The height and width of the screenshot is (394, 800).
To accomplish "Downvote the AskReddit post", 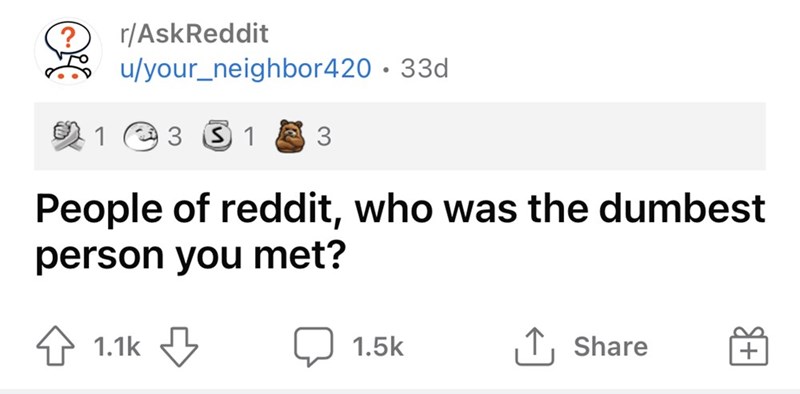I will [179, 348].
